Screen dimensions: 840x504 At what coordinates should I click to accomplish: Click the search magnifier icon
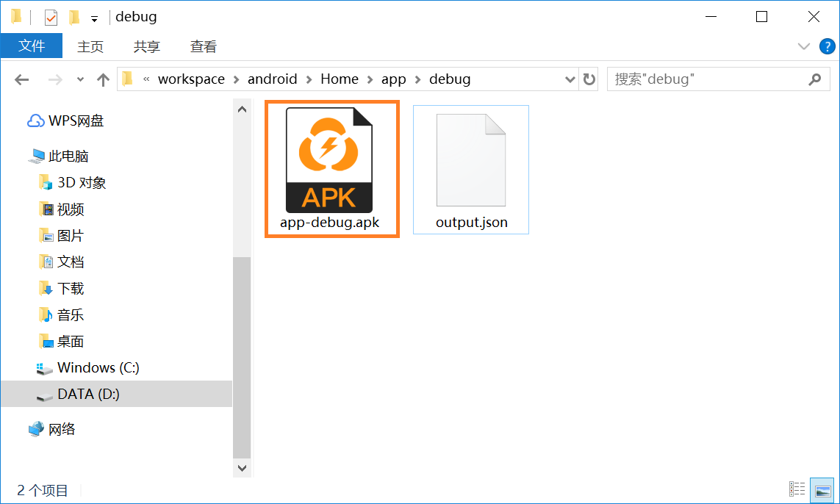pyautogui.click(x=815, y=80)
